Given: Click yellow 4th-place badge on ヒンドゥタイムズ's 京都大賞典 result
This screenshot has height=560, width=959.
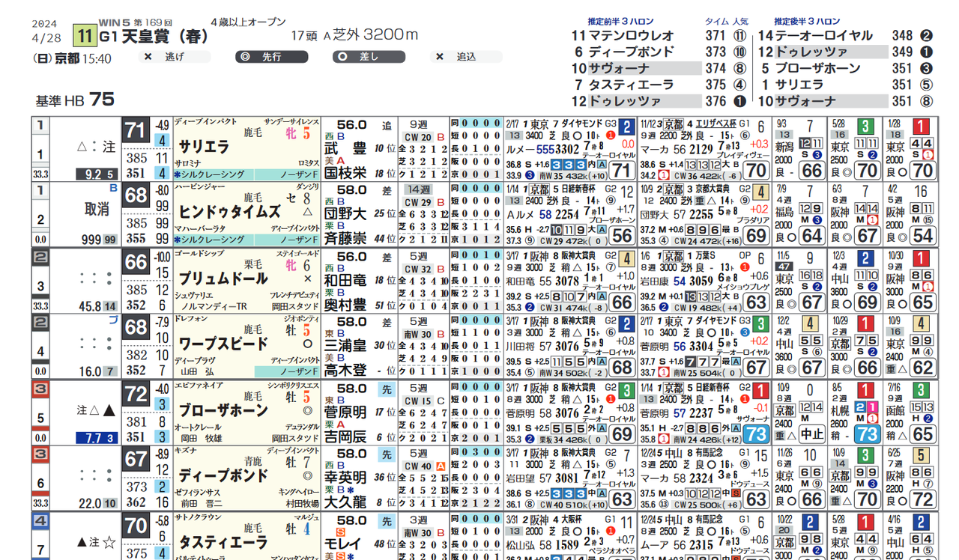Looking at the screenshot, I should point(760,192).
